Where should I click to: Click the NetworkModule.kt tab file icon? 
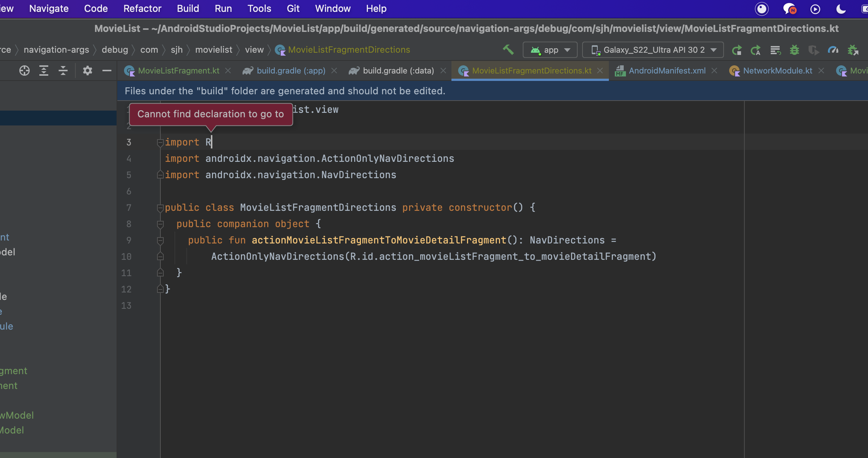click(x=734, y=71)
